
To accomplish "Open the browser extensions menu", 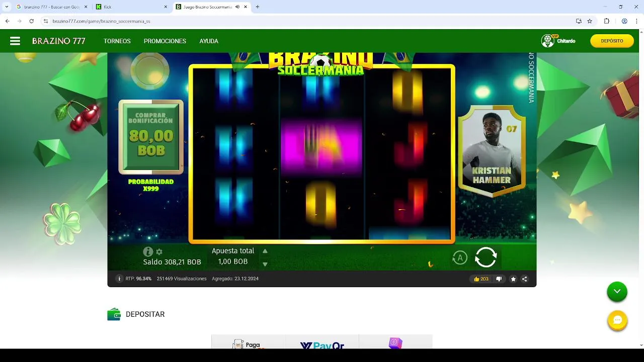I will pos(606,21).
